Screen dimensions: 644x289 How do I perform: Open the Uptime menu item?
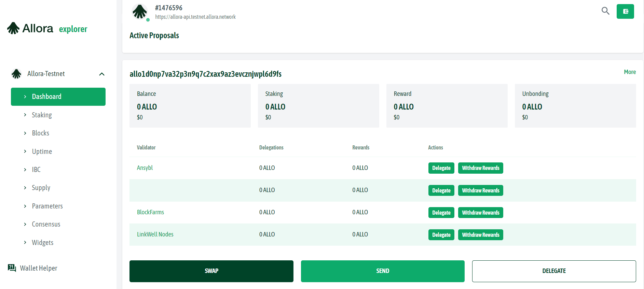42,151
